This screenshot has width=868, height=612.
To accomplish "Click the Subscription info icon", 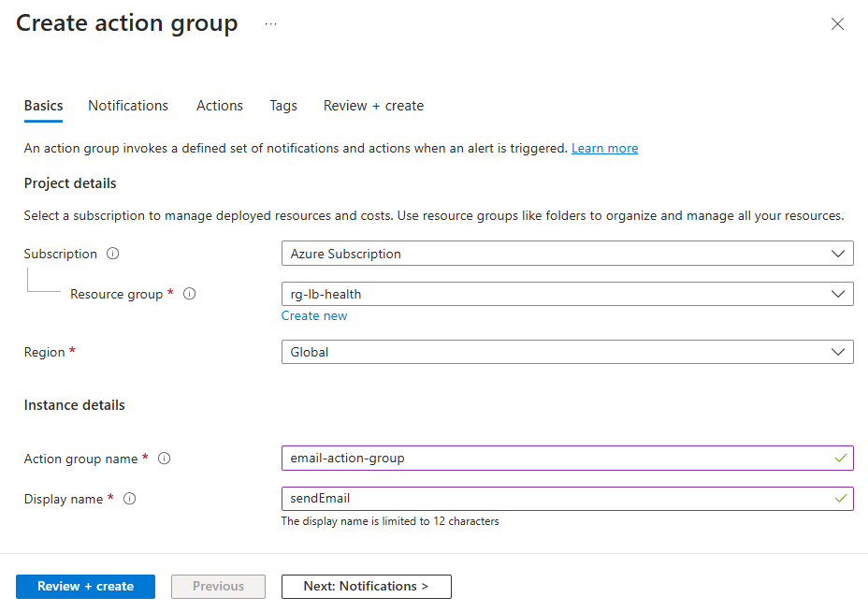I will click(x=113, y=254).
